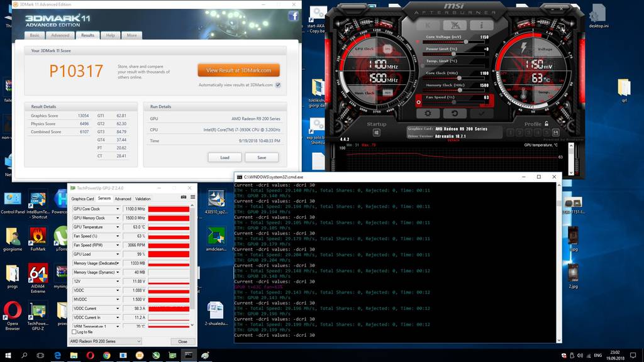This screenshot has height=362, width=644.
Task: Adjust Memory Clock slider in Afterburner
Action: point(460,90)
